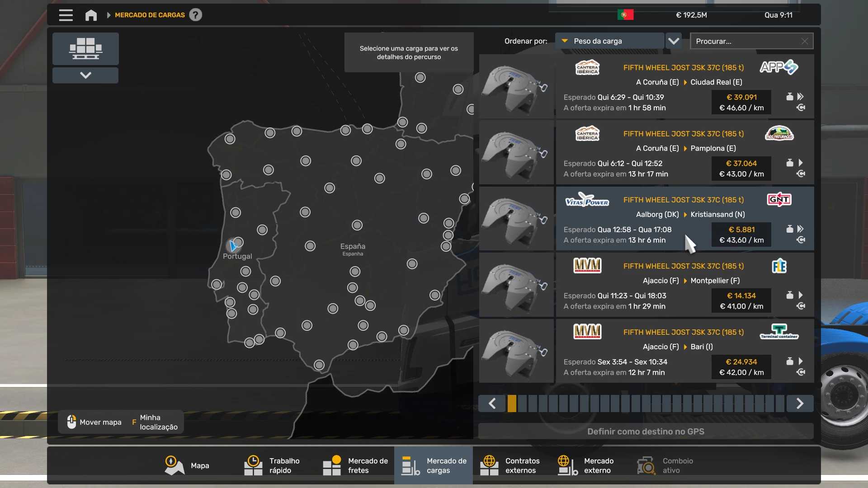Click the GNT company logo
Image resolution: width=868 pixels, height=488 pixels.
point(779,200)
